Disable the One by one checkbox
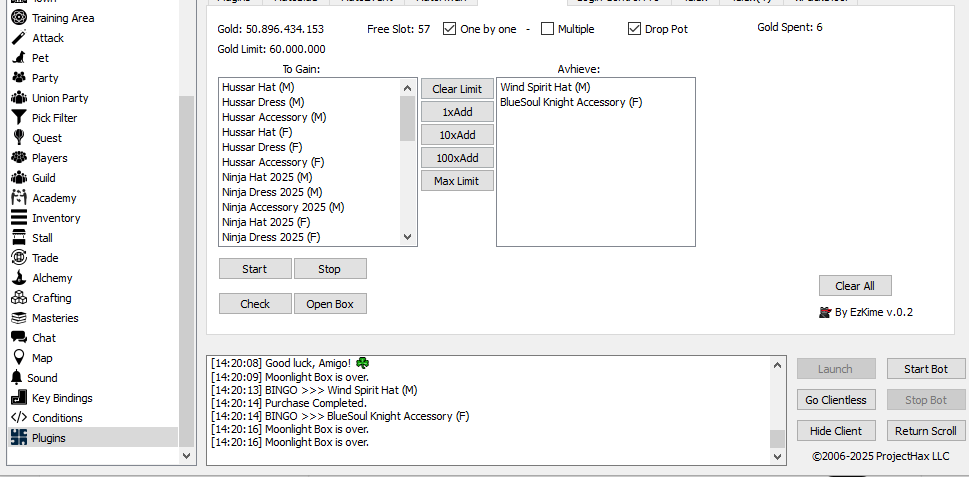 tap(449, 29)
